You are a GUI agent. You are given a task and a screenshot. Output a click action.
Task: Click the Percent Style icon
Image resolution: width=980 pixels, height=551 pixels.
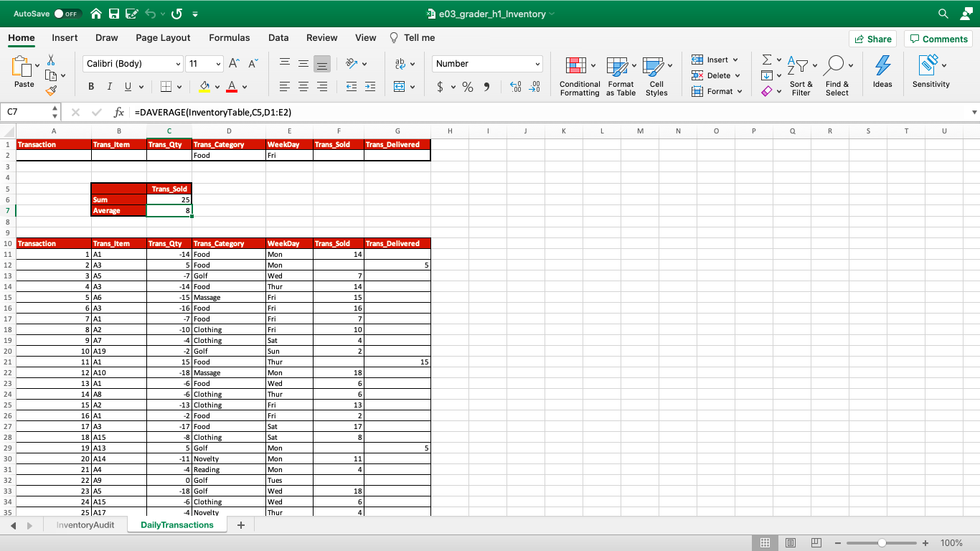click(467, 86)
